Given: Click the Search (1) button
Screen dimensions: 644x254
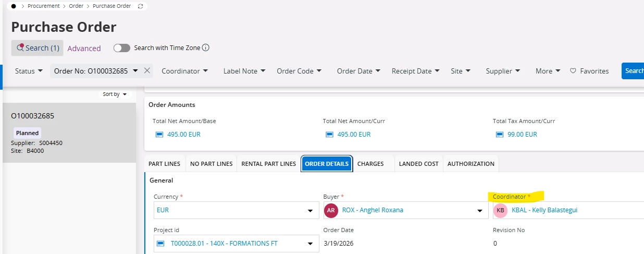Looking at the screenshot, I should click(x=38, y=48).
